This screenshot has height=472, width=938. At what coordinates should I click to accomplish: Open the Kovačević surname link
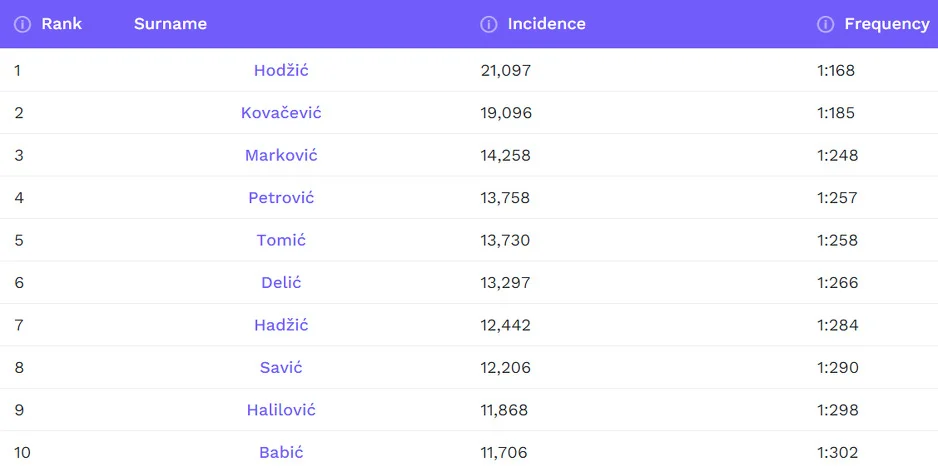point(281,113)
